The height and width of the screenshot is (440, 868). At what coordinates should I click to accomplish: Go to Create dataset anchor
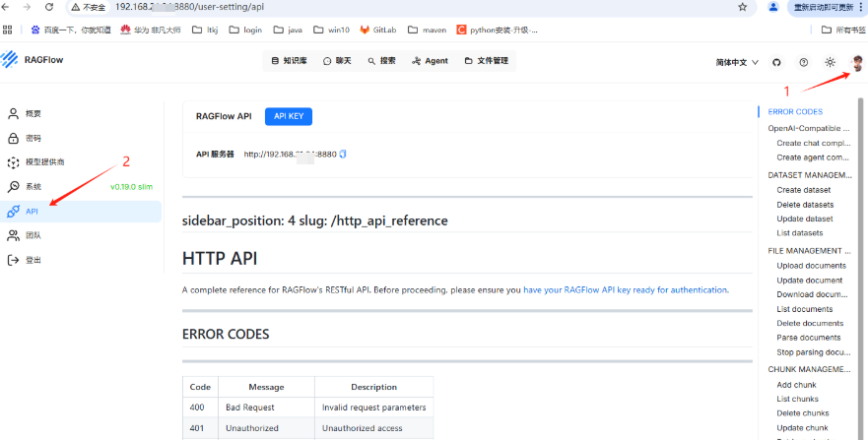(x=803, y=190)
